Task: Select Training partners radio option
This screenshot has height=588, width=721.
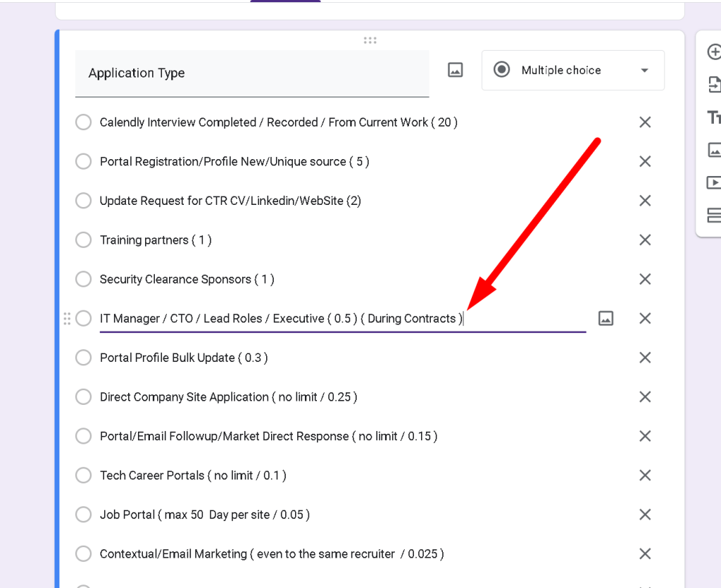Action: click(x=83, y=240)
